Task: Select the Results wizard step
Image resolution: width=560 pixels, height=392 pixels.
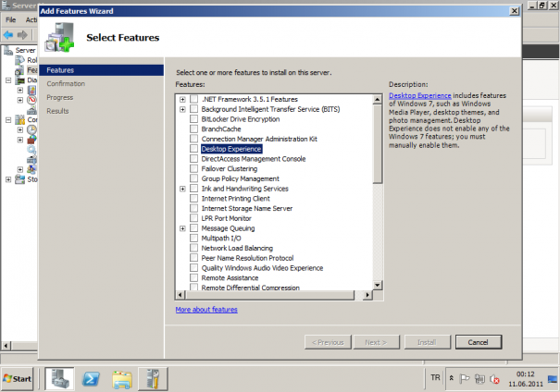Action: (x=57, y=111)
